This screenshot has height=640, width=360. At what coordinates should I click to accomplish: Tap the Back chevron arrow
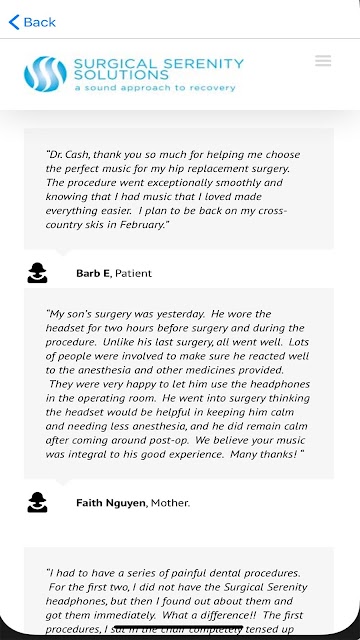point(14,22)
